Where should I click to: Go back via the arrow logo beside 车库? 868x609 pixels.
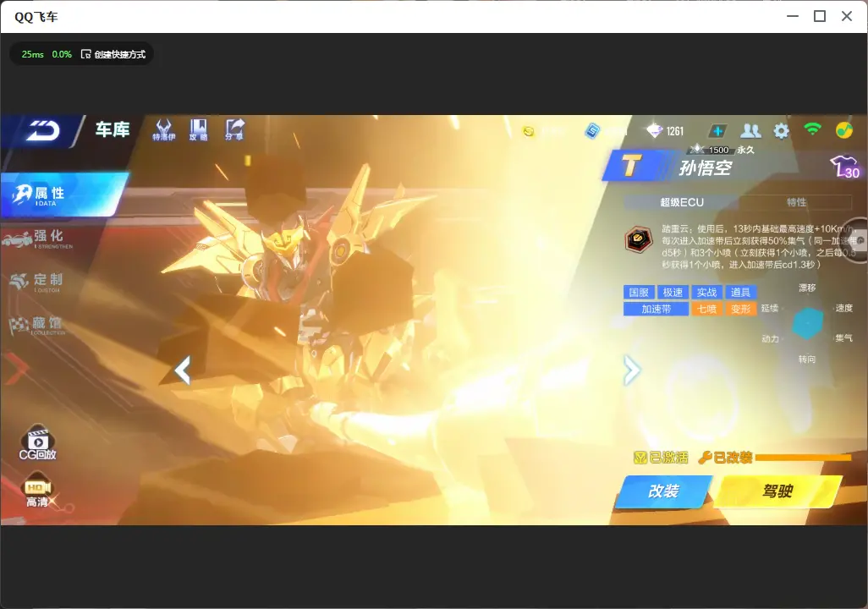pos(44,131)
